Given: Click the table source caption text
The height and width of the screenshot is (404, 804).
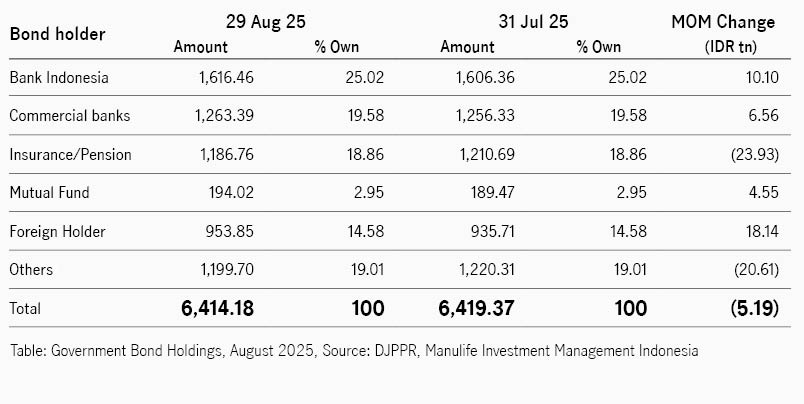Looking at the screenshot, I should pos(354,351).
